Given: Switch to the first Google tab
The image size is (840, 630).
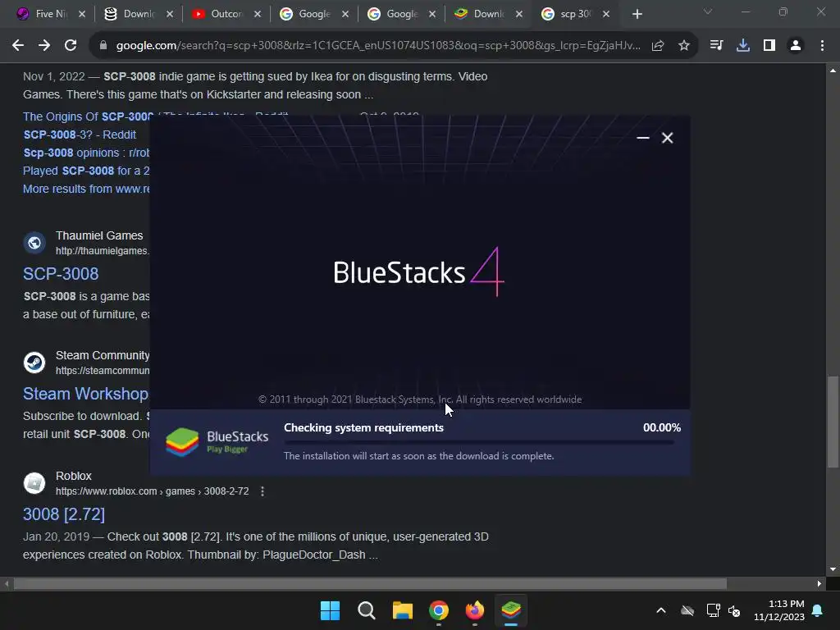Looking at the screenshot, I should pyautogui.click(x=313, y=14).
